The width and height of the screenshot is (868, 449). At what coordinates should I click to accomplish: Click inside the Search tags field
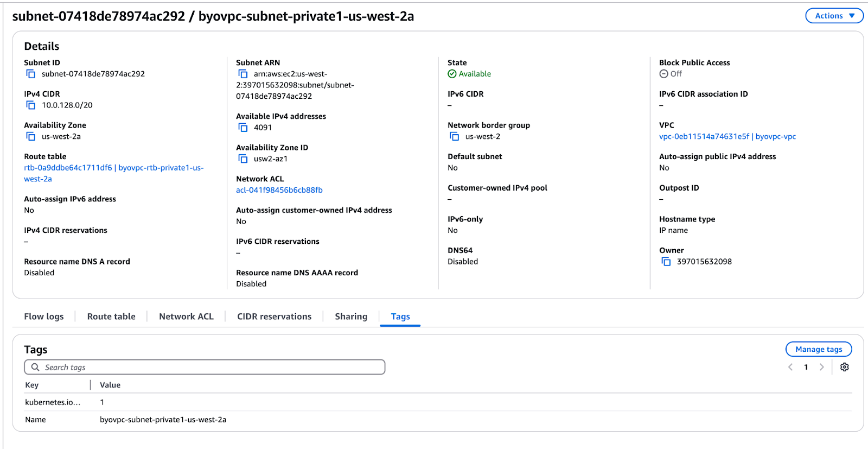(163, 366)
